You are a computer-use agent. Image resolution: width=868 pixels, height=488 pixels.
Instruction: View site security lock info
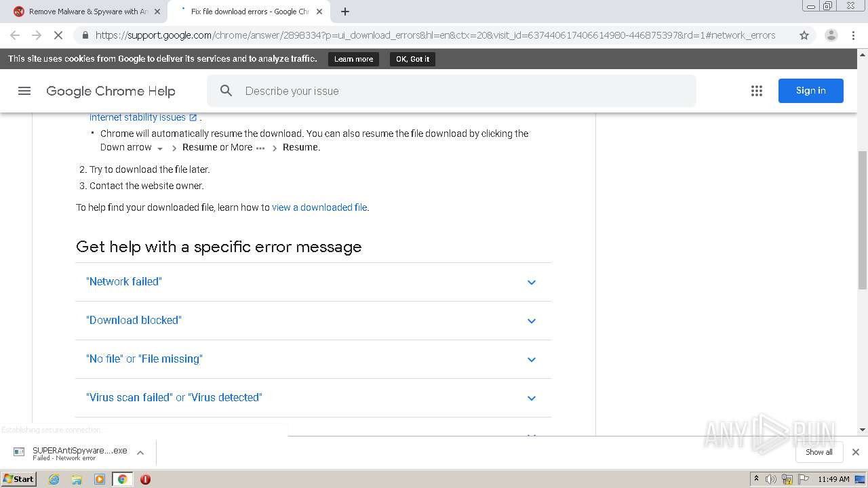click(x=85, y=35)
